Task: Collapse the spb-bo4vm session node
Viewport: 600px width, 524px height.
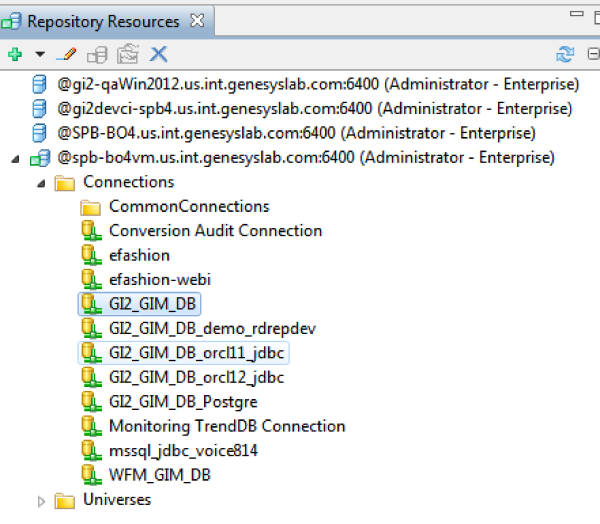Action: [15, 159]
